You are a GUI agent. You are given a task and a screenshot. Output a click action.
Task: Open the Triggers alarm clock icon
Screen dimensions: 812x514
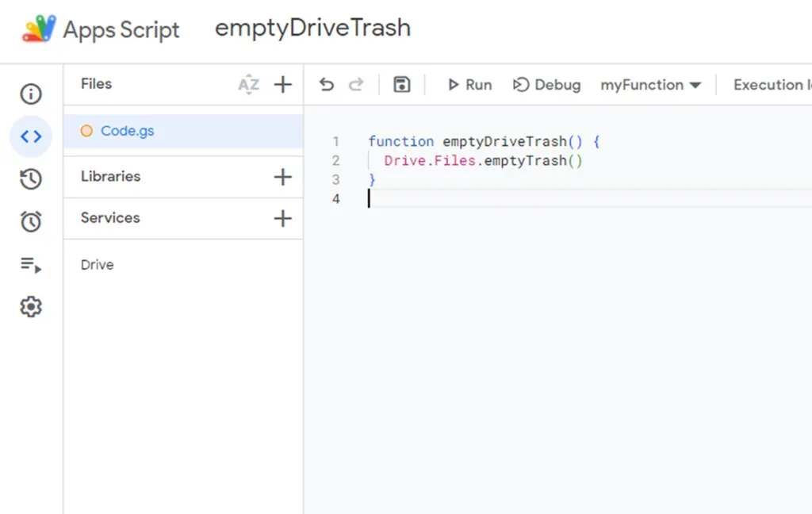coord(31,222)
